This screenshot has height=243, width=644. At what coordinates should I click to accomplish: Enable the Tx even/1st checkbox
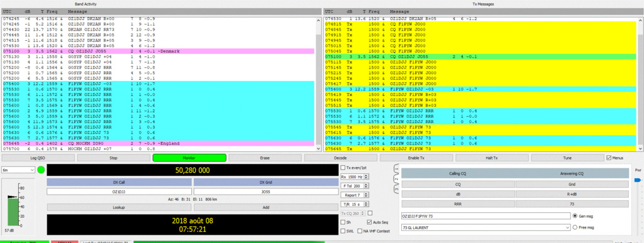(343, 167)
